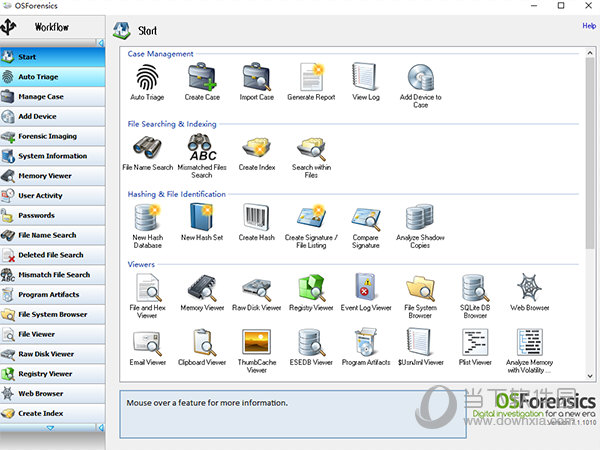Open the View Log notebook icon
This screenshot has width=600, height=450.
pos(366,78)
